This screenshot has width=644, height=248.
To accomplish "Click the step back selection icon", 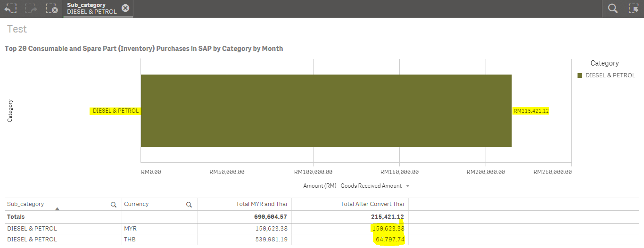I will click(10, 8).
